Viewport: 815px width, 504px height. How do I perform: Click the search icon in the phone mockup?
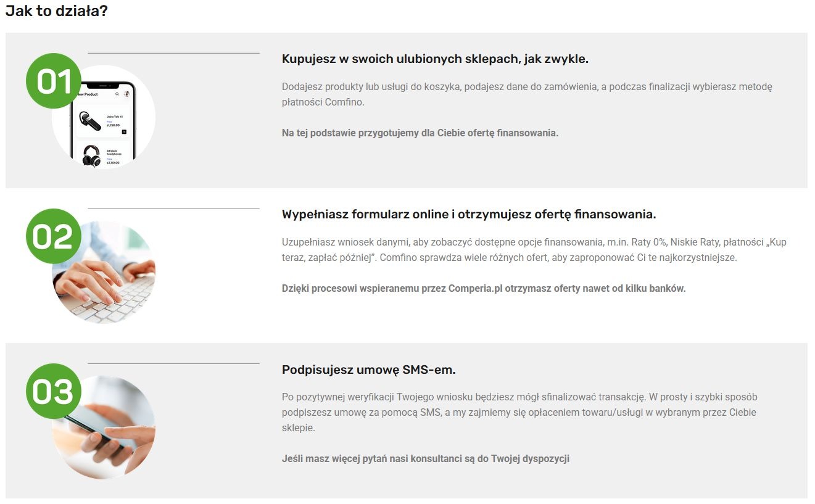click(117, 94)
